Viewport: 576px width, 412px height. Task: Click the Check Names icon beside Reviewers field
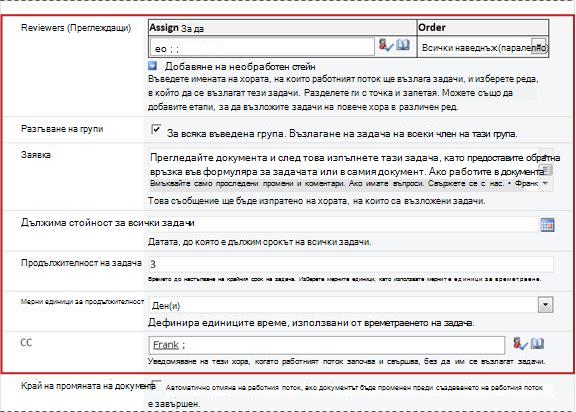pos(386,45)
